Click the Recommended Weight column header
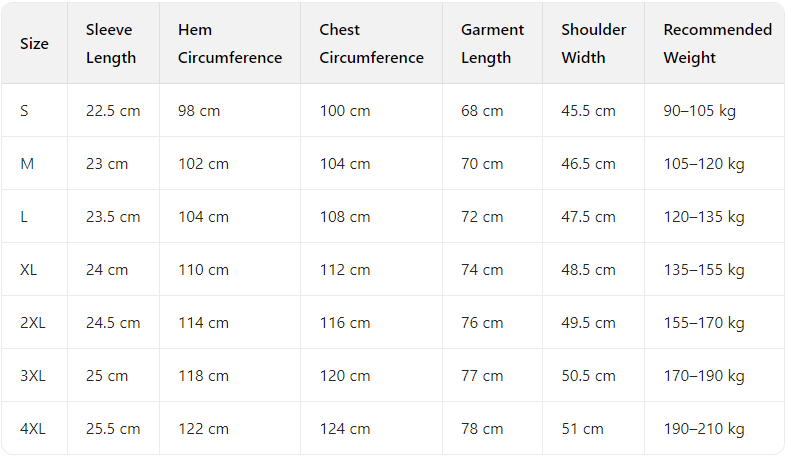 [x=717, y=44]
